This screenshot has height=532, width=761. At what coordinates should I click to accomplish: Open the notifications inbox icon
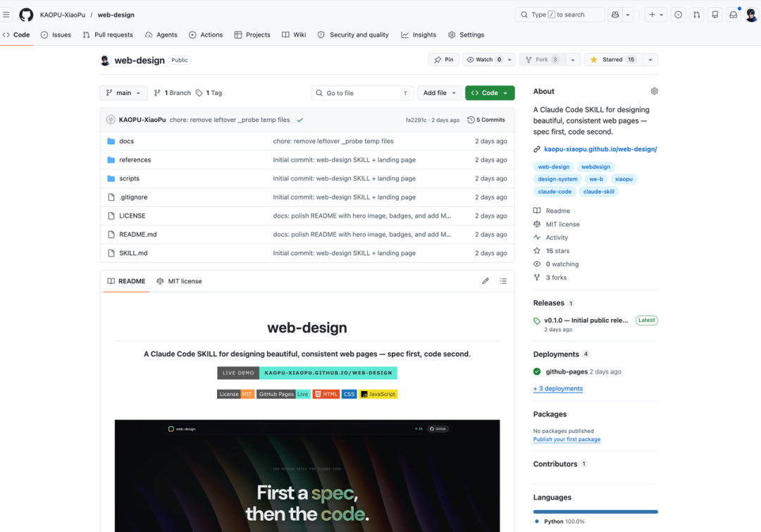733,15
